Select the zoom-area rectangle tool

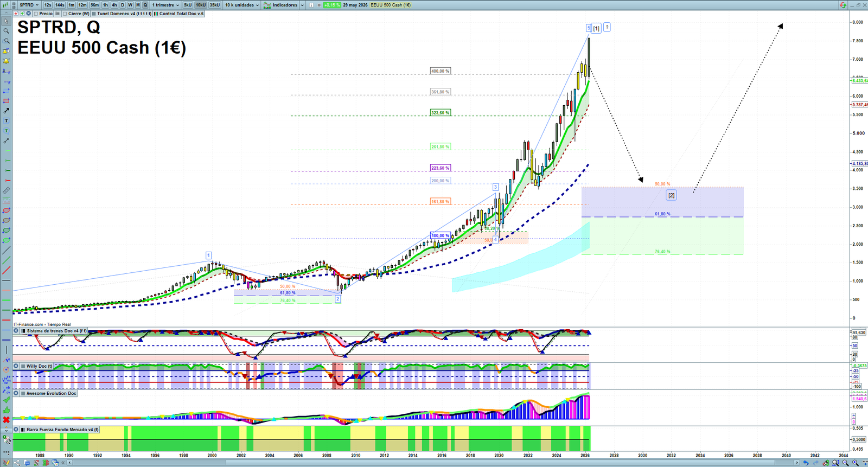7,41
